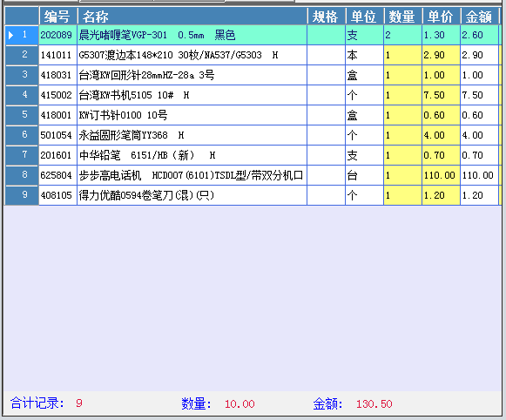Click the 110.00 unit price cell

click(442, 176)
